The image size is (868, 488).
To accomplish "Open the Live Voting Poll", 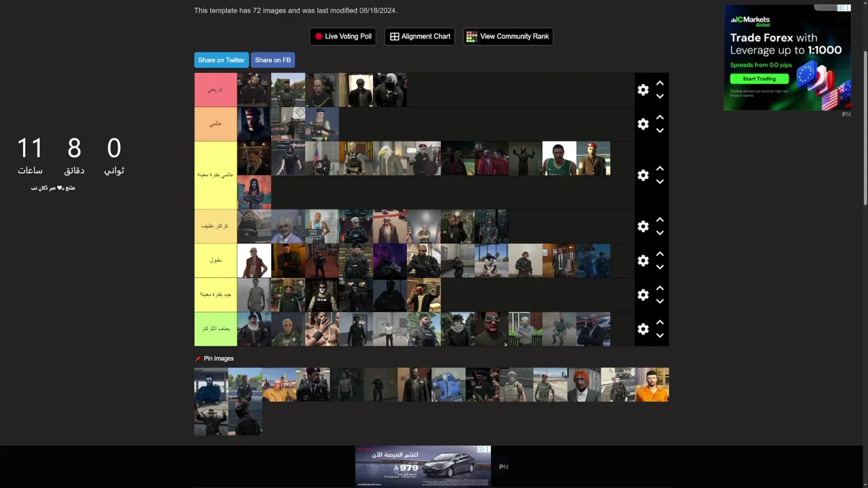I will [342, 37].
